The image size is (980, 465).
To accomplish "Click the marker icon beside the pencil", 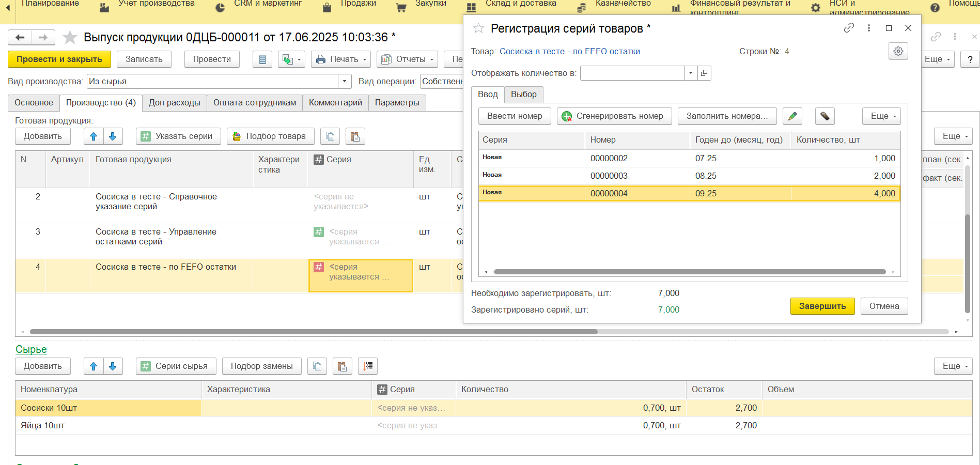I will click(x=825, y=116).
